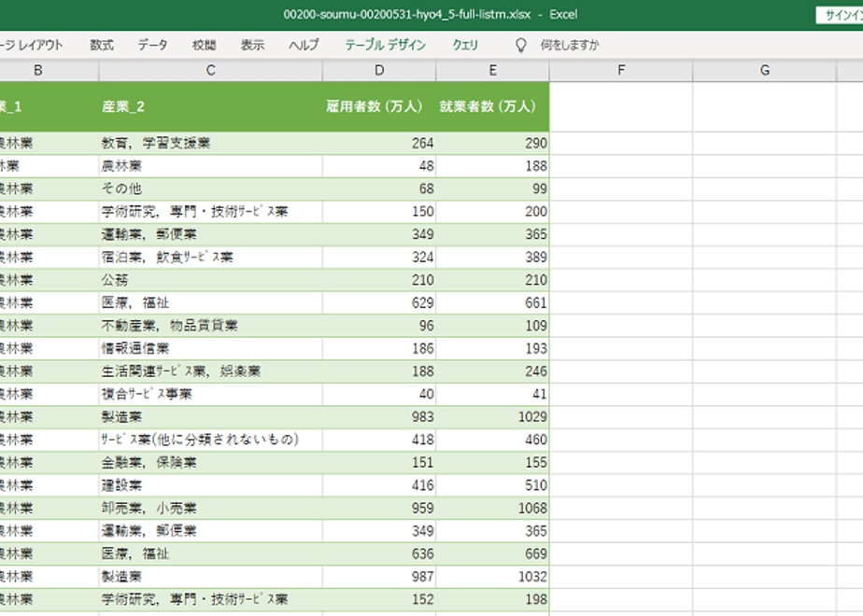Image resolution: width=863 pixels, height=616 pixels.
Task: Select the cell with value 264
Action: coord(379,143)
